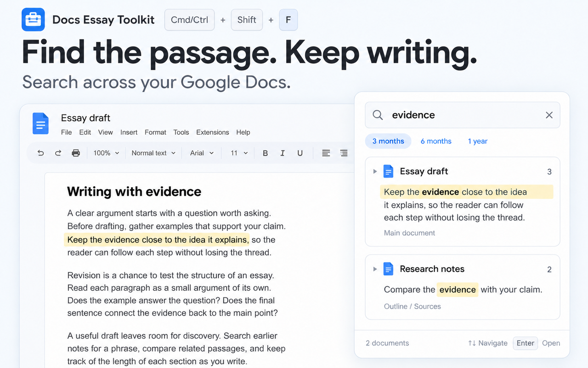Click the 'Writing with evidence' heading
588x368 pixels.
tap(134, 192)
